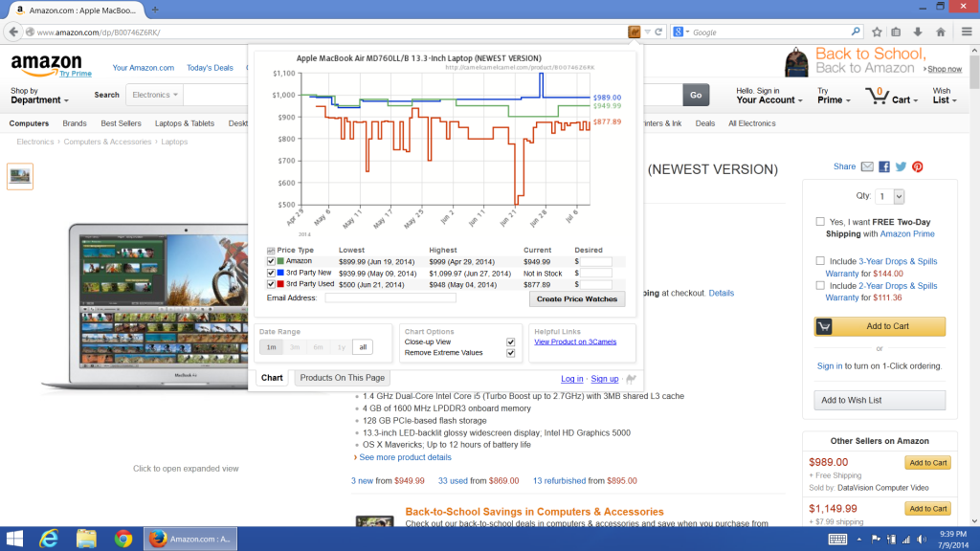Open the bookmarks list icon
The image size is (980, 551).
[x=896, y=32]
